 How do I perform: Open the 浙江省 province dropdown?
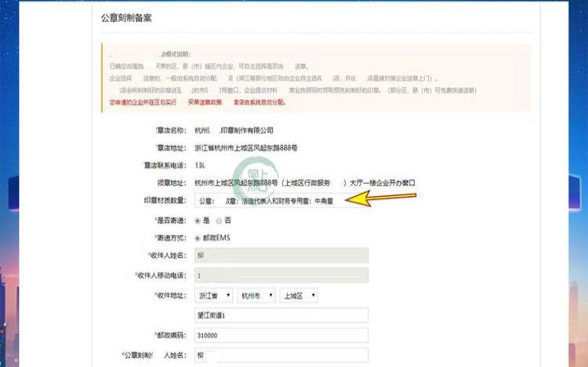214,296
